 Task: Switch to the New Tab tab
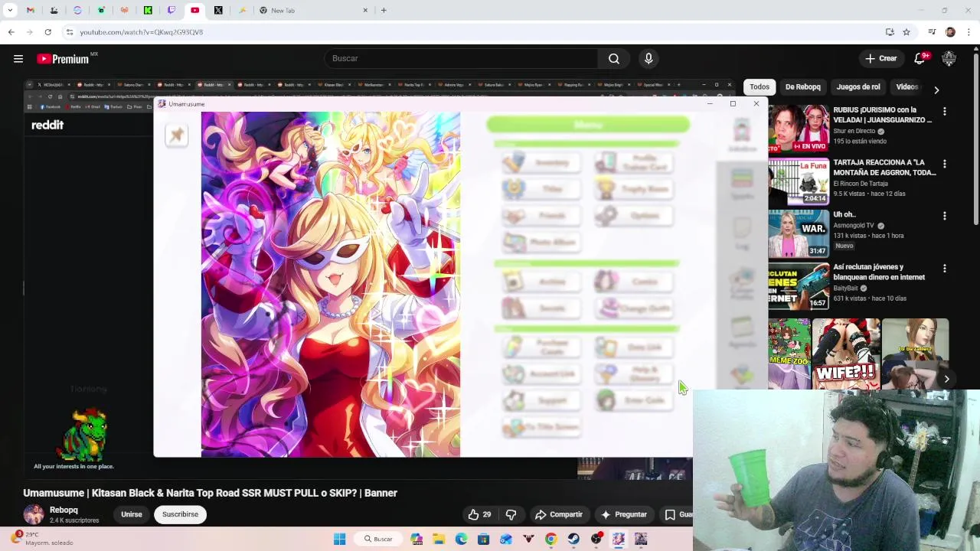(x=314, y=10)
